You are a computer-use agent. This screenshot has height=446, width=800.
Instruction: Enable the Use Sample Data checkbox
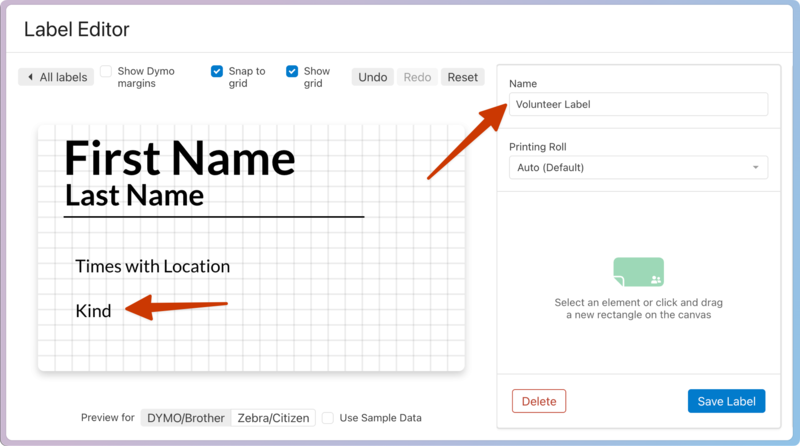click(328, 418)
